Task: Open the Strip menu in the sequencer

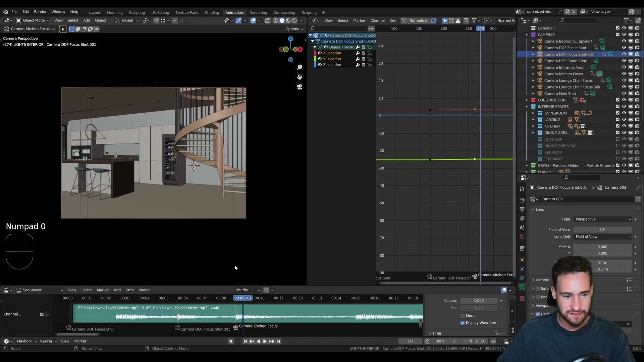Action: [129, 290]
